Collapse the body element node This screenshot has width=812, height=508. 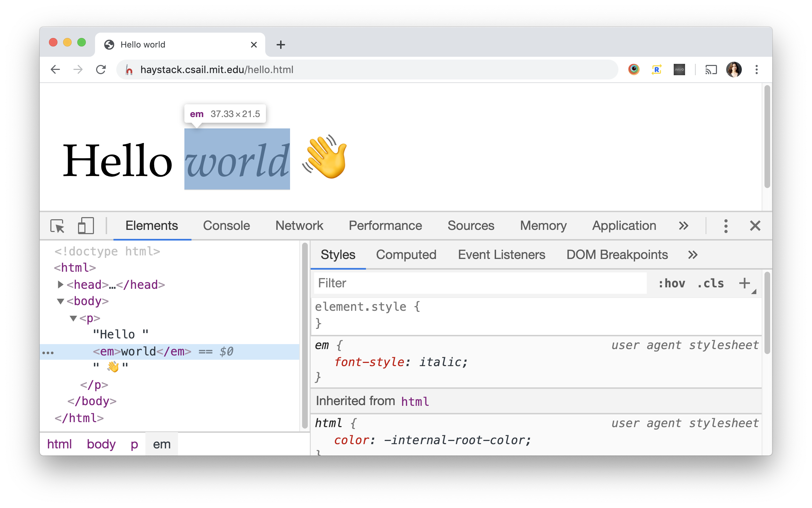[x=60, y=301]
